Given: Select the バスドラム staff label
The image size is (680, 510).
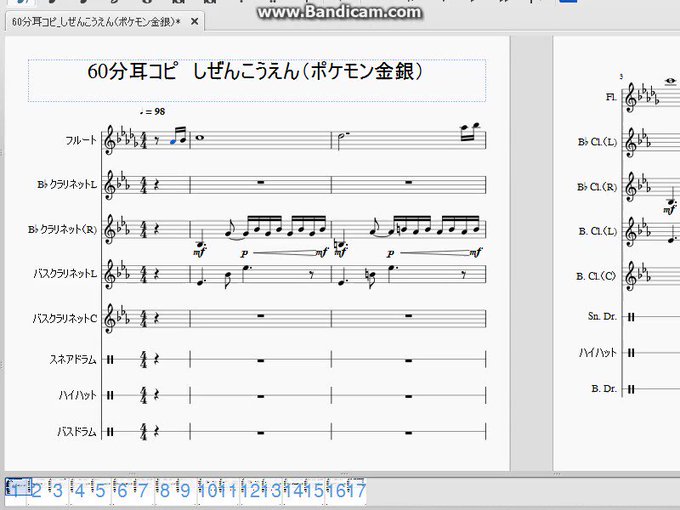Looking at the screenshot, I should 76,432.
